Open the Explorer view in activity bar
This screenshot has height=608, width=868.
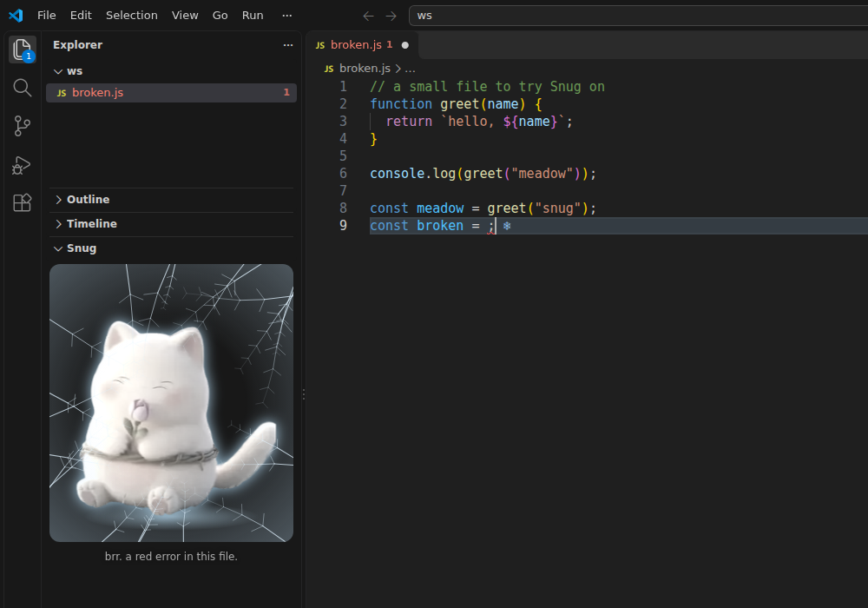pos(23,50)
